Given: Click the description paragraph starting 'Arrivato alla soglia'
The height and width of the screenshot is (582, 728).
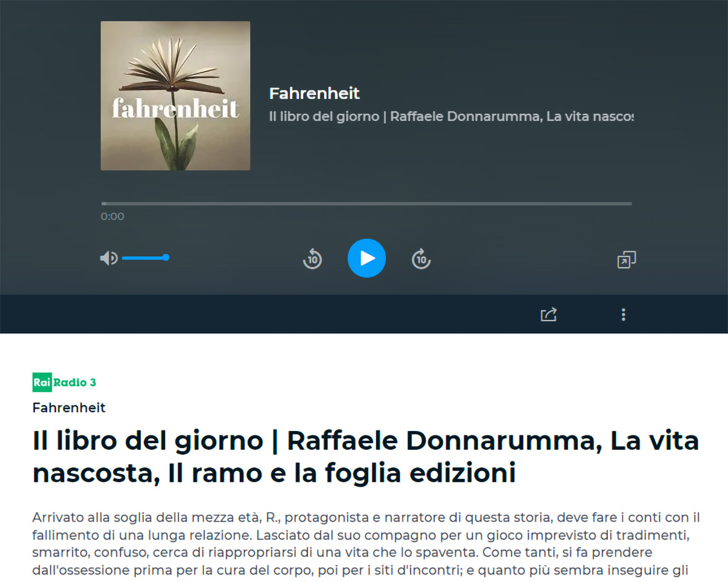Looking at the screenshot, I should click(366, 544).
